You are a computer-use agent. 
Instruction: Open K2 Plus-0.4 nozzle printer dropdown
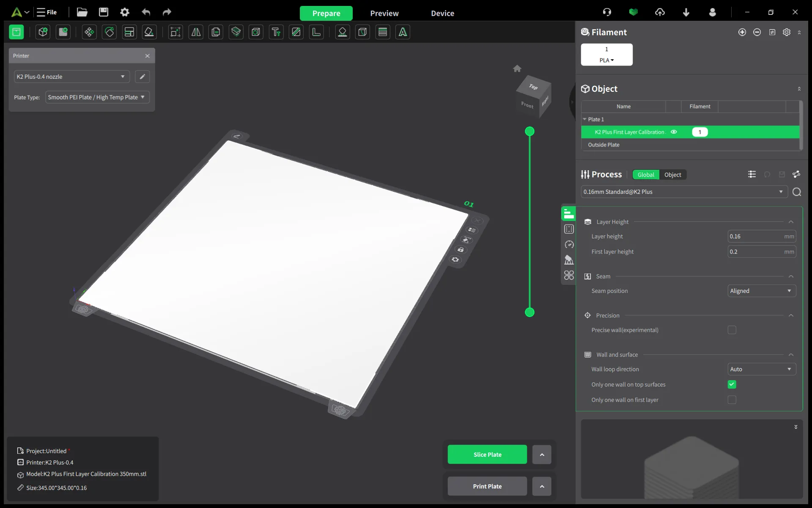(x=71, y=77)
